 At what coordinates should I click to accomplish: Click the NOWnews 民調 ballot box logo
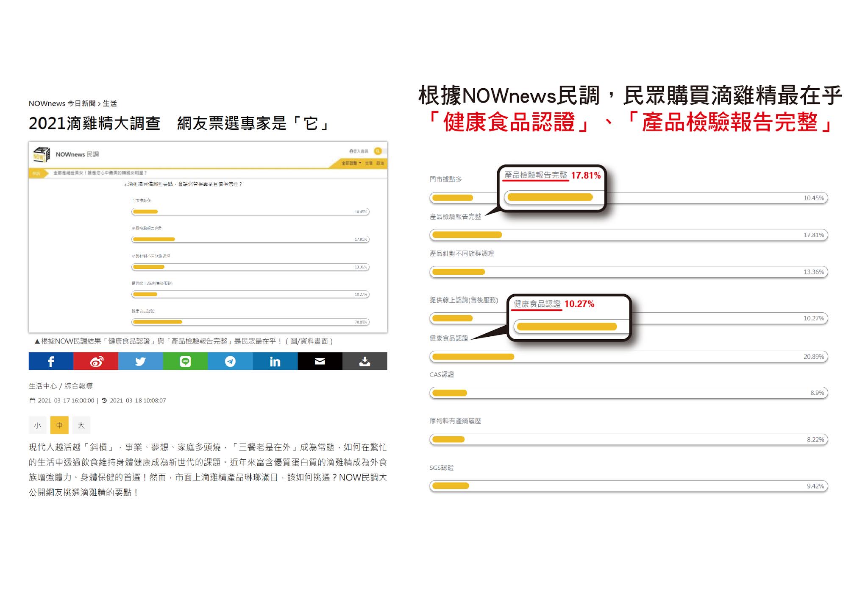(42, 155)
